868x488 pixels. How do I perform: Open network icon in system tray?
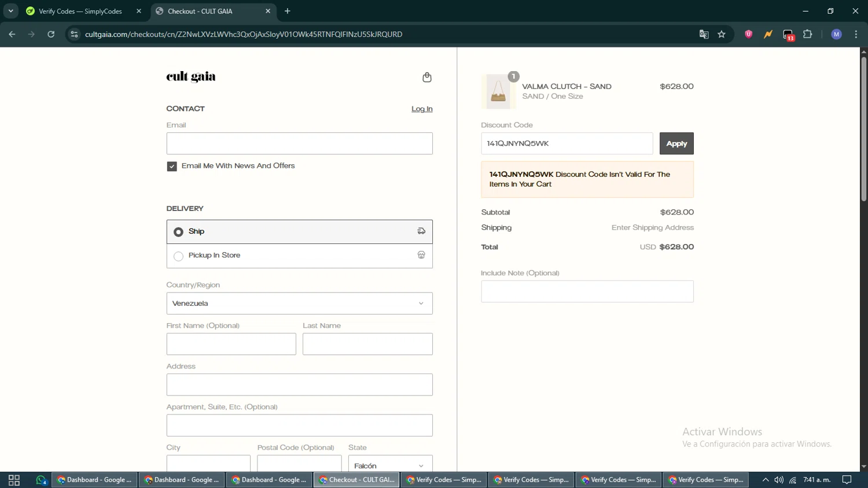click(793, 480)
